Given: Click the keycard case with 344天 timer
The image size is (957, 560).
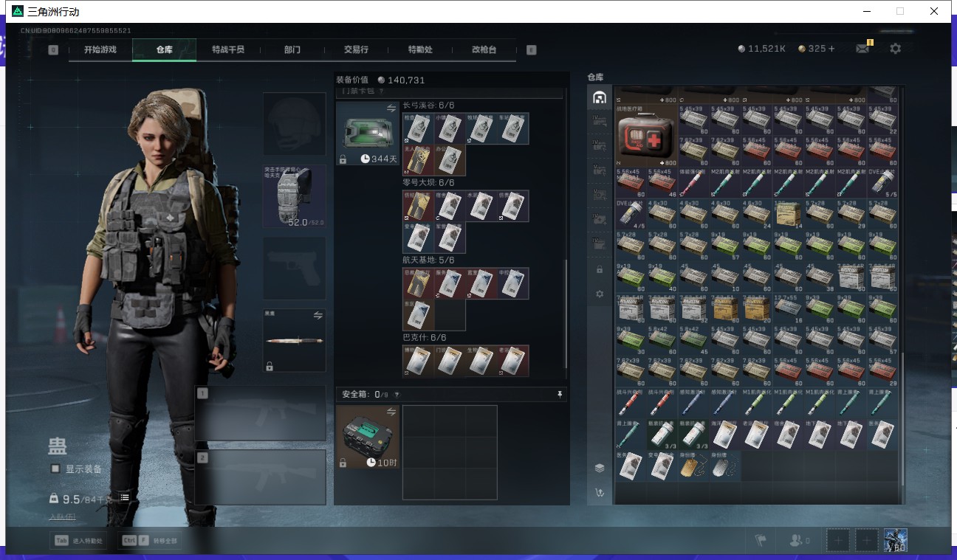Looking at the screenshot, I should 368,134.
